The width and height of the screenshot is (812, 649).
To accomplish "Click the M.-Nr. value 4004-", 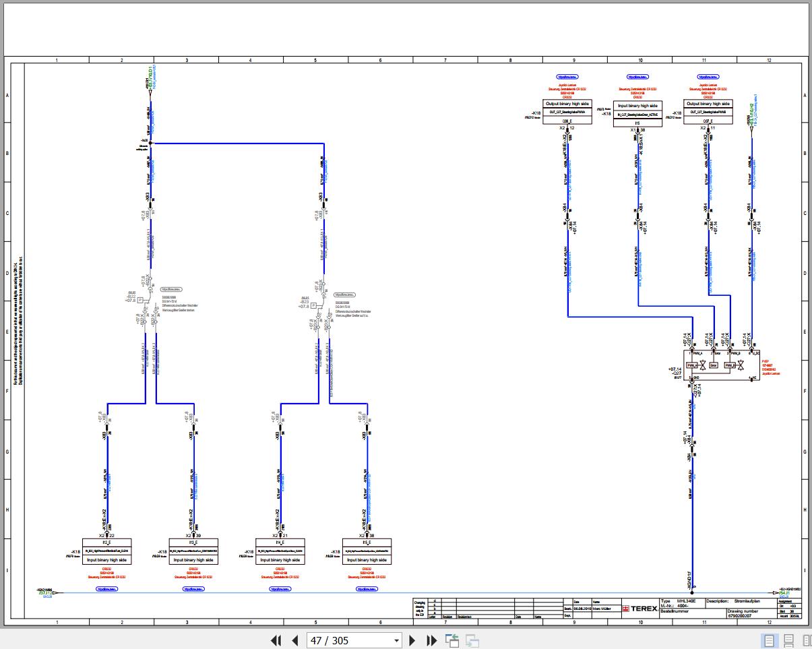I will [683, 605].
